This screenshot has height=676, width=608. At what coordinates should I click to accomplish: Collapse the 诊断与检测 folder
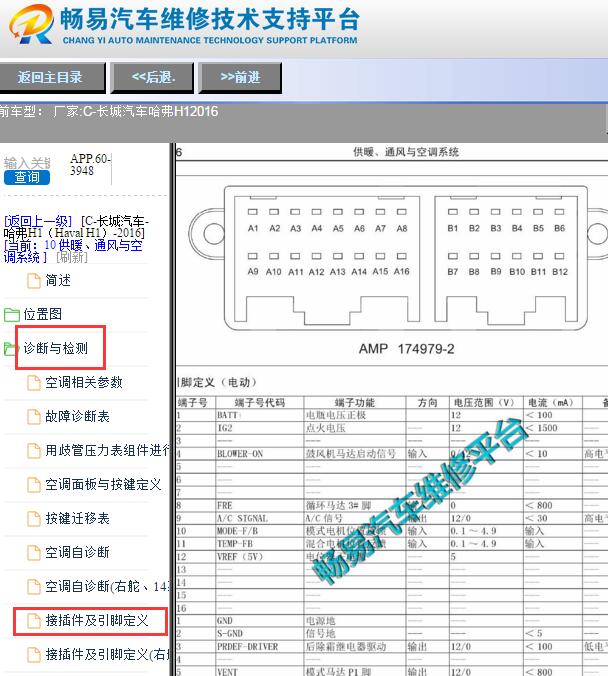56,348
